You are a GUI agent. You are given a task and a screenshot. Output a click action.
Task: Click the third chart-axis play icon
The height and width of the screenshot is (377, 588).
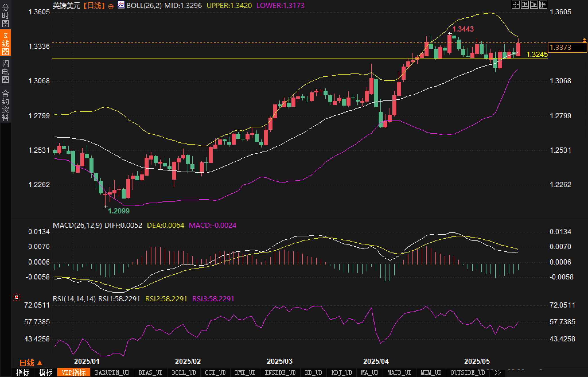coord(534,5)
